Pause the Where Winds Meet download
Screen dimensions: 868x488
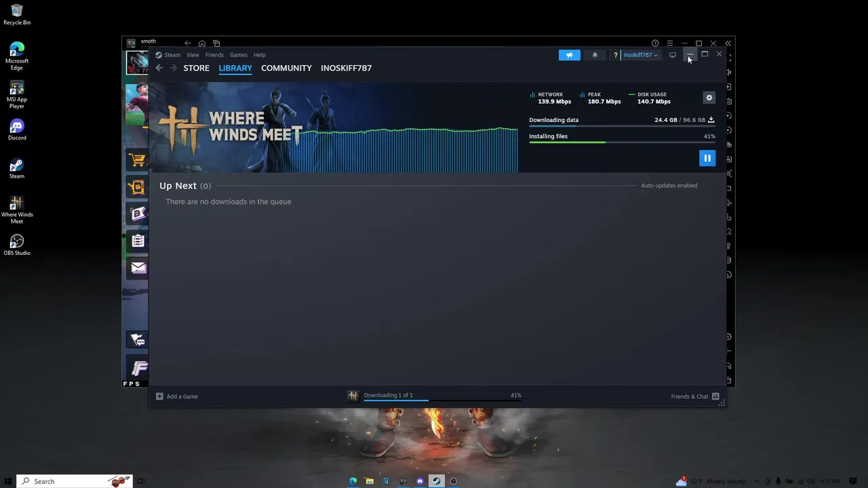[707, 158]
